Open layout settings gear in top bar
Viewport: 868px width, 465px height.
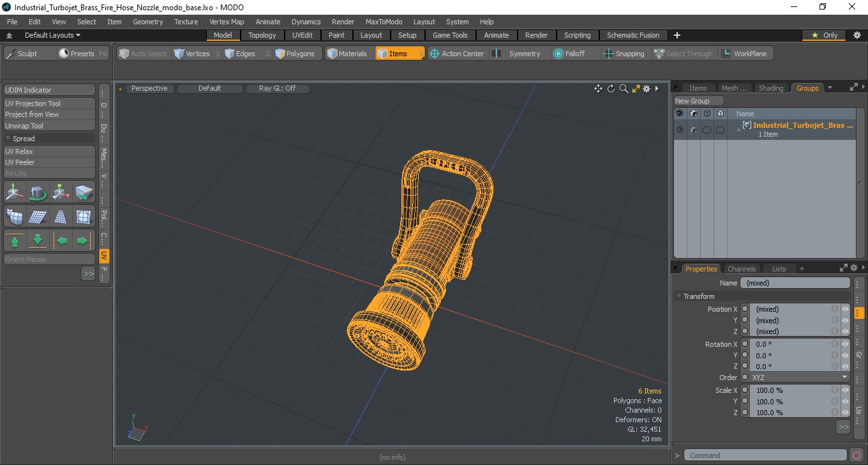click(x=857, y=35)
